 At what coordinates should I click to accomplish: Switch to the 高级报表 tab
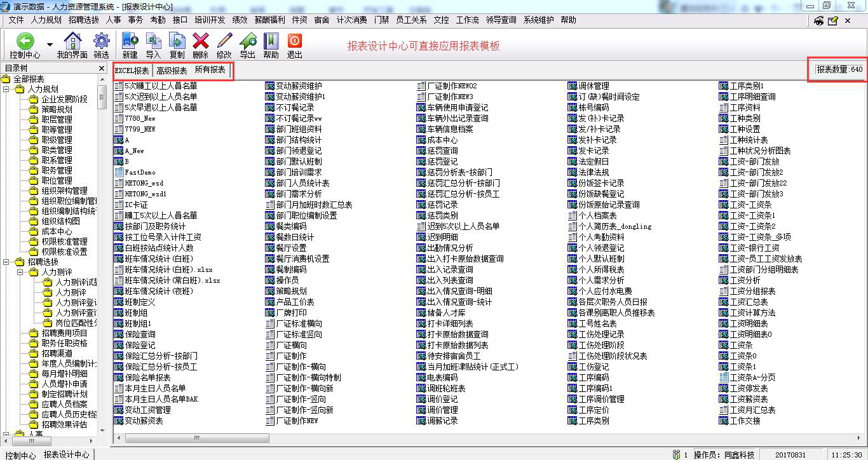click(172, 71)
